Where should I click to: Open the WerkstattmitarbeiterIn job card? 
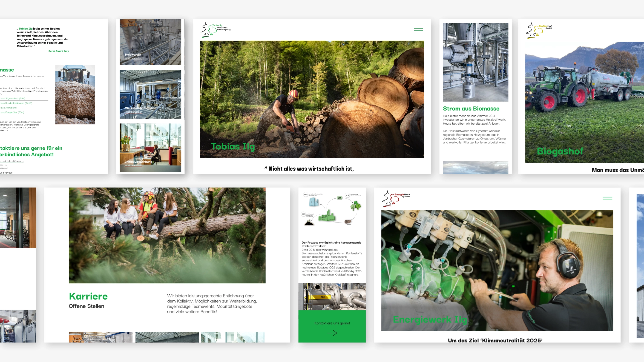[x=150, y=94]
